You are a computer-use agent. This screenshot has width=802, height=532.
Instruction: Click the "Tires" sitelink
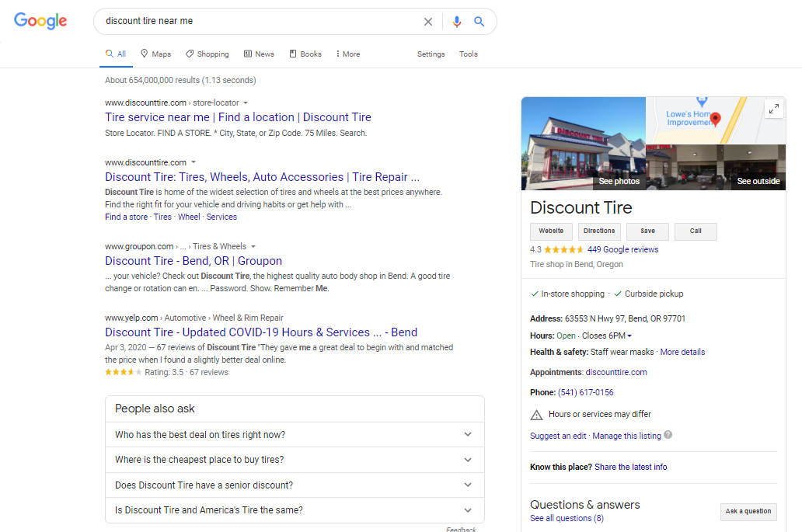pos(162,217)
